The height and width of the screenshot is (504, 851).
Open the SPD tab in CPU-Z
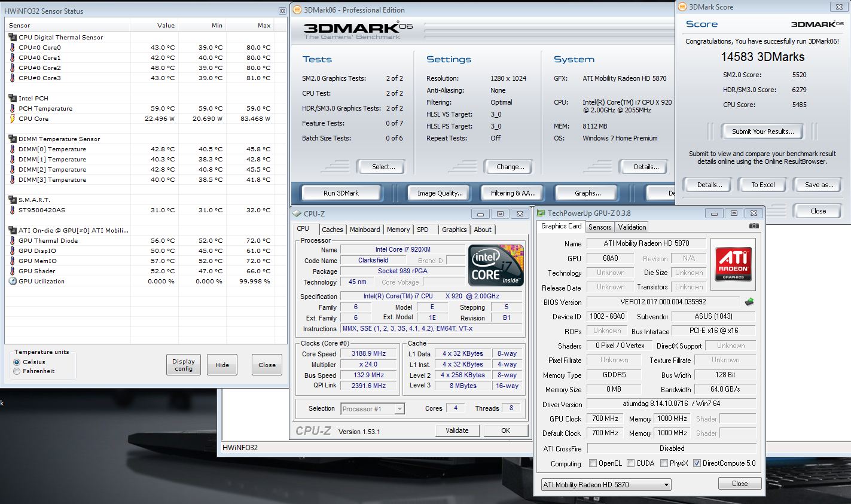(x=423, y=230)
